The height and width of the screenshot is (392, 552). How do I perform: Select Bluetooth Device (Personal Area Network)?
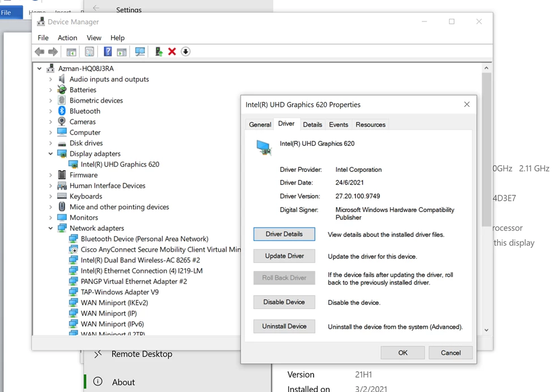tap(145, 239)
